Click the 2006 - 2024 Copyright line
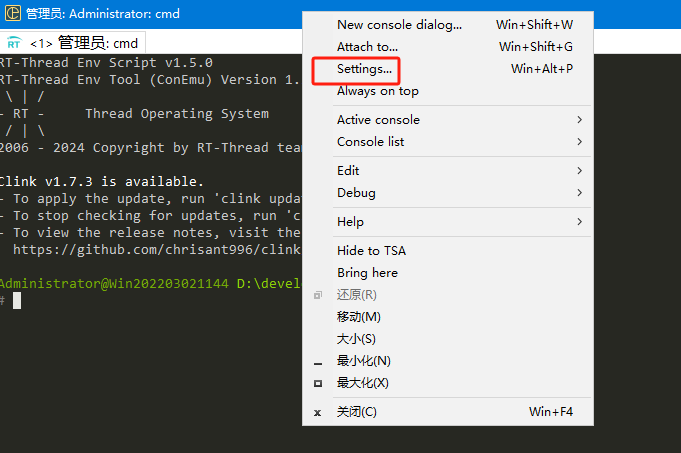The width and height of the screenshot is (681, 453). pyautogui.click(x=150, y=148)
